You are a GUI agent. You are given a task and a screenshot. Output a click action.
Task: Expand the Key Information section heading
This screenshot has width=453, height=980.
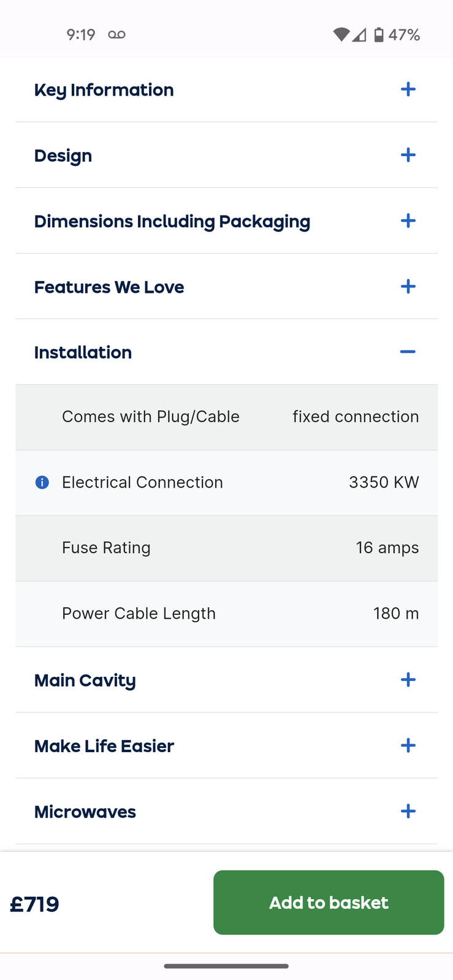tap(104, 90)
